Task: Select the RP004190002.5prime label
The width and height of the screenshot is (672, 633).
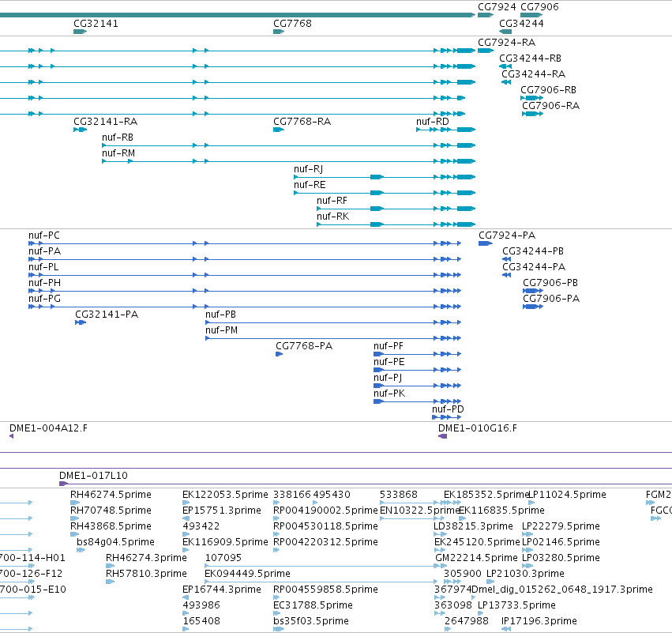Action: (x=325, y=511)
